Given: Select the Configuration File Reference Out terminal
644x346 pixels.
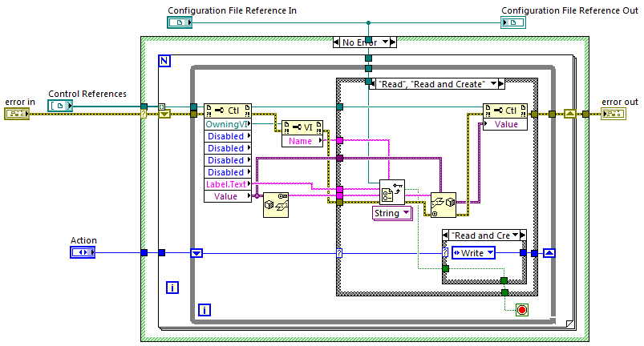Looking at the screenshot, I should (514, 22).
